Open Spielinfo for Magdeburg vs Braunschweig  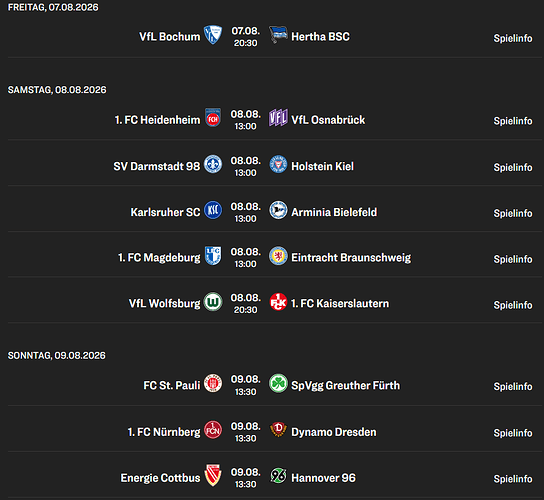tap(513, 259)
